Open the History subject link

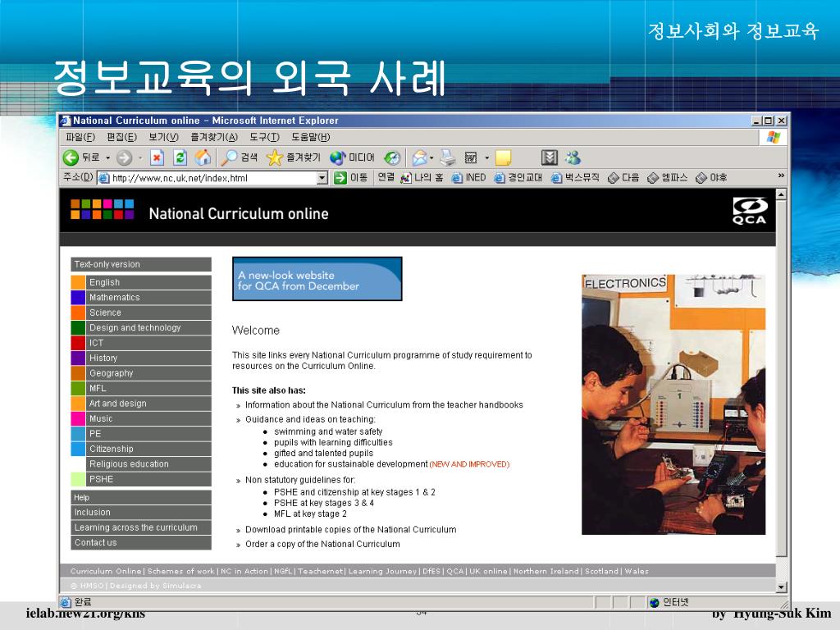click(141, 358)
